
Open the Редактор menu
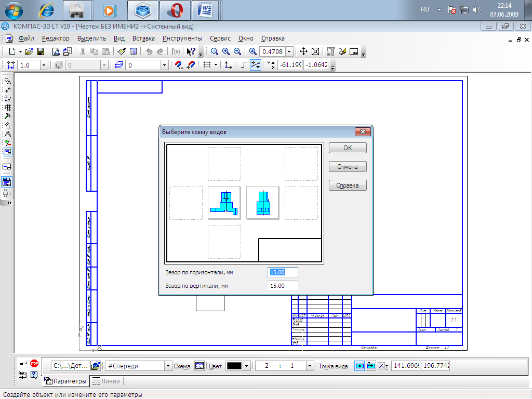point(56,38)
